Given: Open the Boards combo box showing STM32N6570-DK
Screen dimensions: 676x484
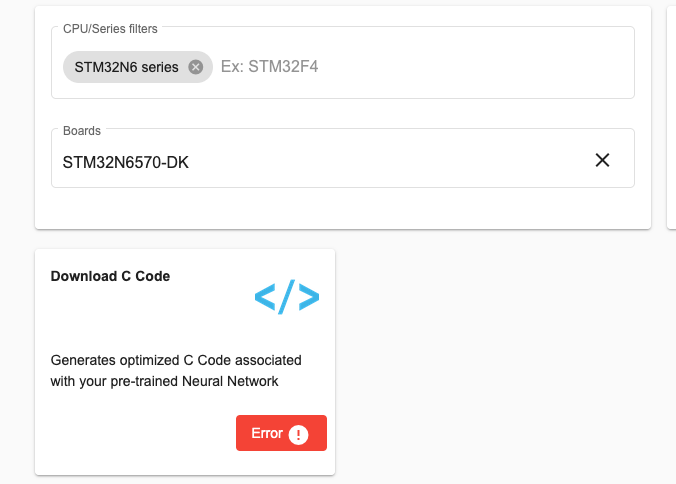Looking at the screenshot, I should tap(320, 160).
